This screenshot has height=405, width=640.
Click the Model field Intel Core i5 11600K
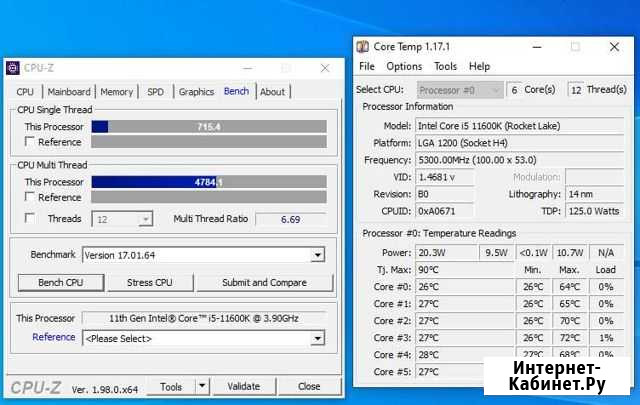point(520,126)
